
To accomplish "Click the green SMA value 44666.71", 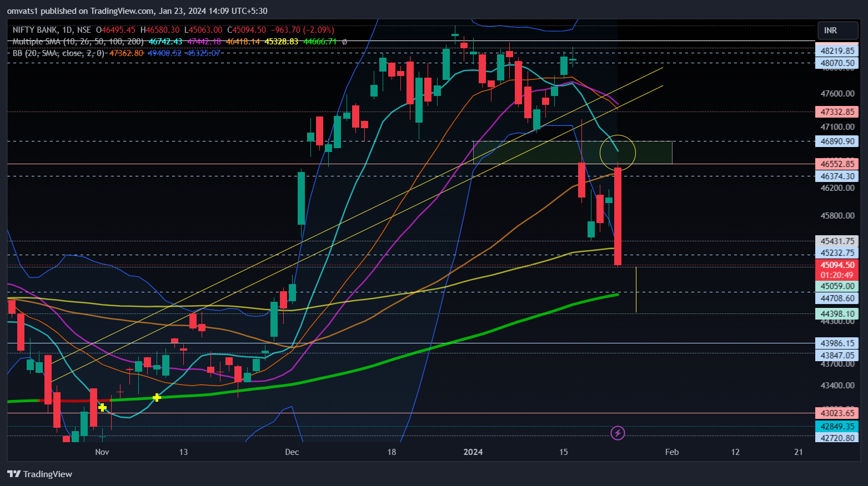I will pos(320,42).
